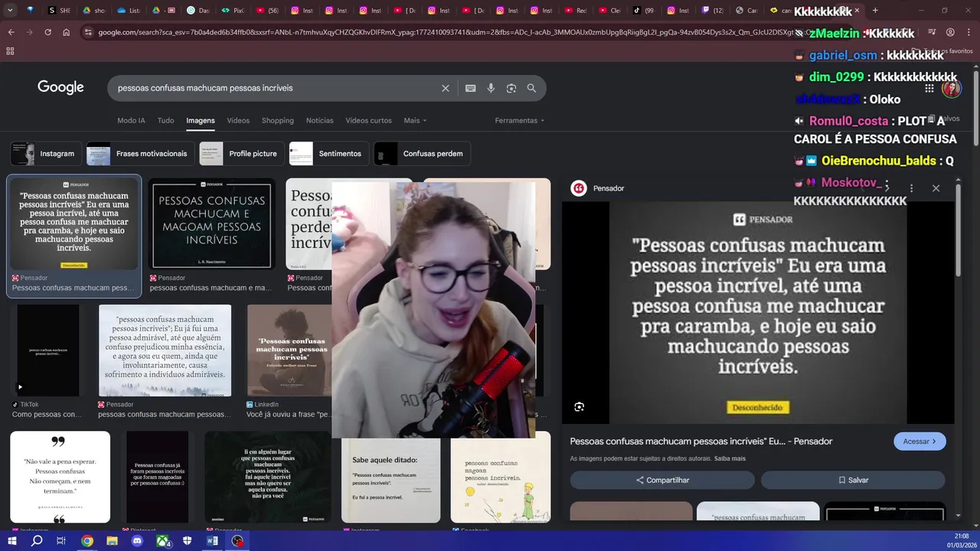Open the Google apps launcher grid
The height and width of the screenshot is (551, 980).
click(929, 88)
